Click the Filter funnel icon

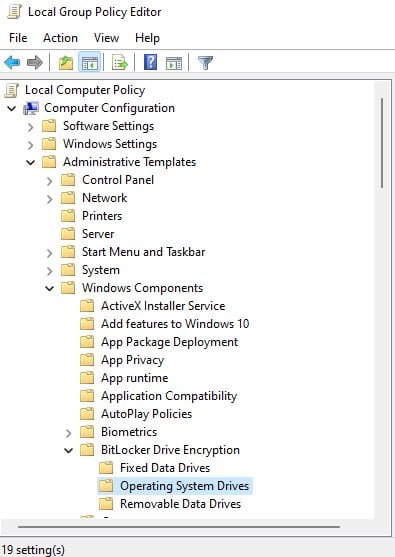(205, 63)
